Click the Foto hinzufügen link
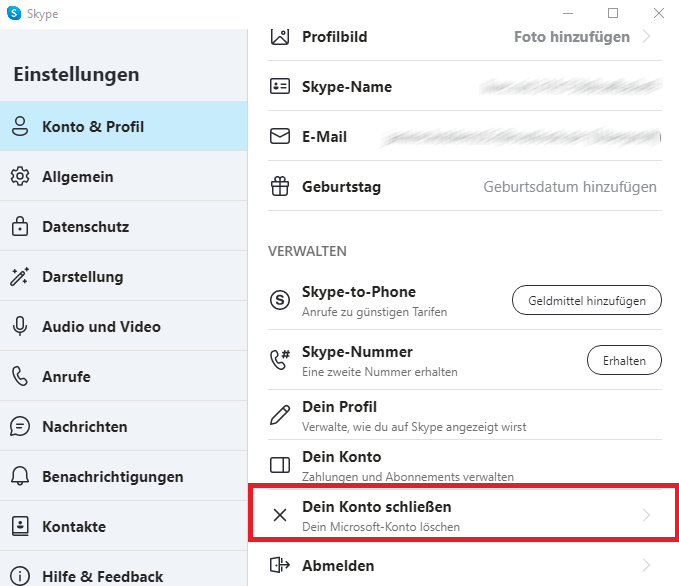This screenshot has width=679, height=586. (x=572, y=37)
